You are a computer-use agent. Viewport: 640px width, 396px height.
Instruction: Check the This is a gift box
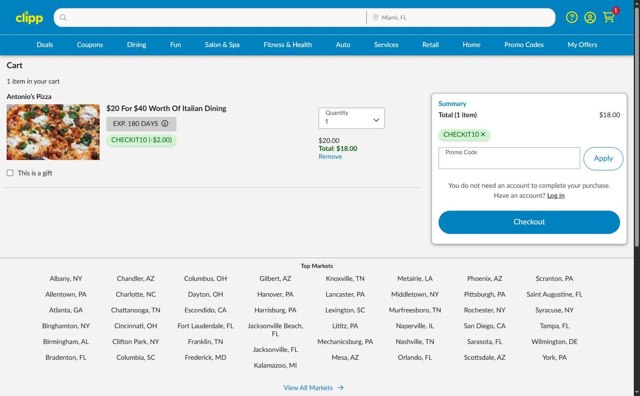click(10, 173)
